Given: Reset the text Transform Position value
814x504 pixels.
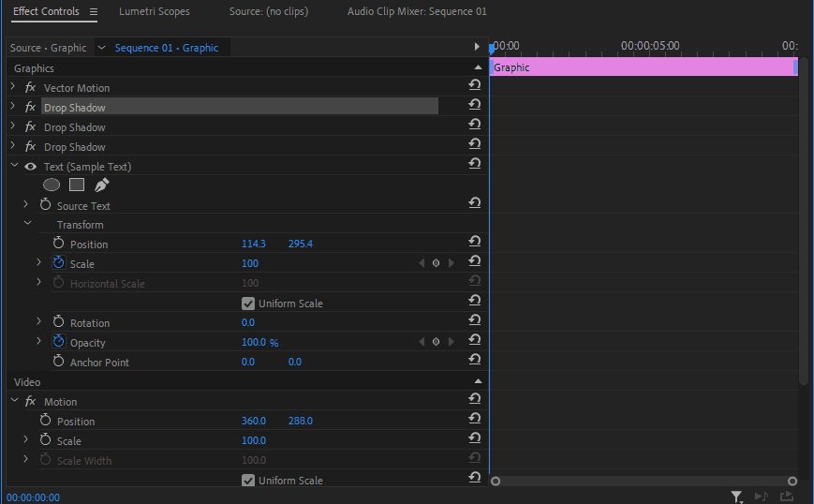Looking at the screenshot, I should (x=475, y=242).
